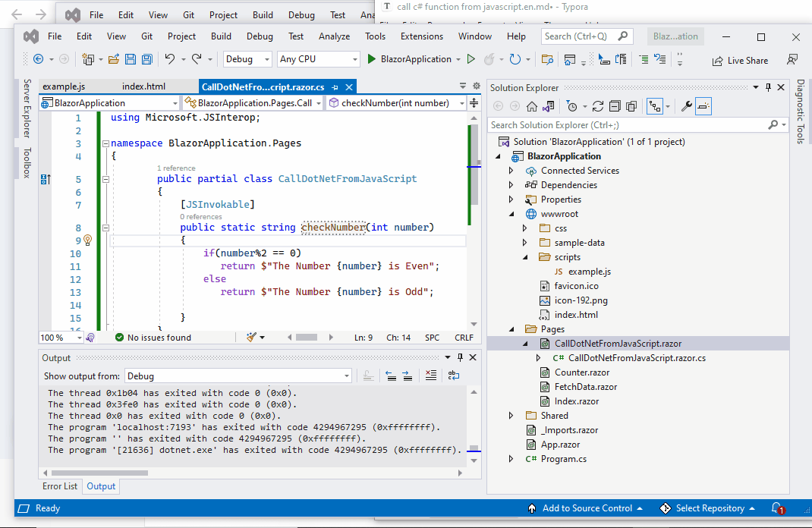Screen dimensions: 812x528
Task: Click Add to Source Control on status bar
Action: (584, 508)
